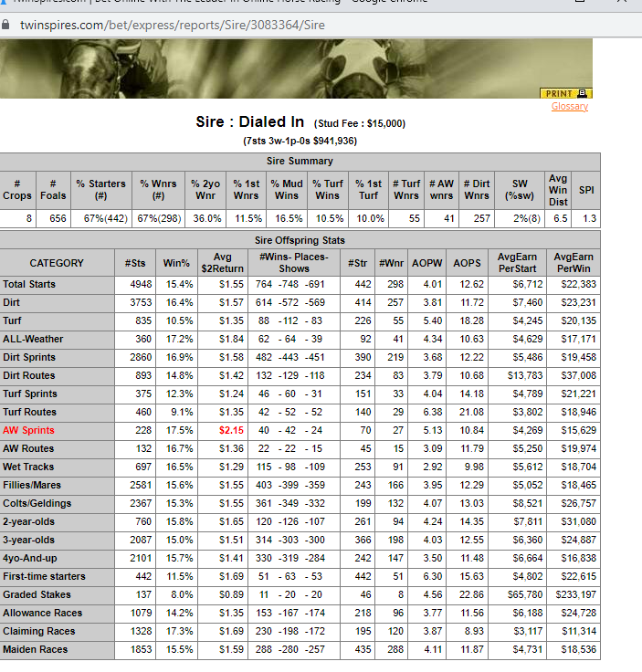Image resolution: width=642 pixels, height=672 pixels.
Task: Click the Sire Summary header
Action: 300,161
